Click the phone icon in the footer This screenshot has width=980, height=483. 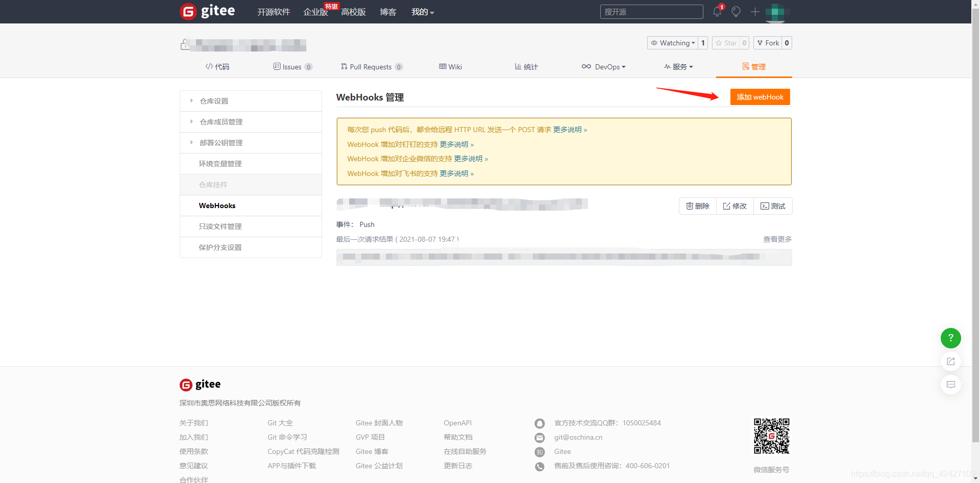coord(540,466)
